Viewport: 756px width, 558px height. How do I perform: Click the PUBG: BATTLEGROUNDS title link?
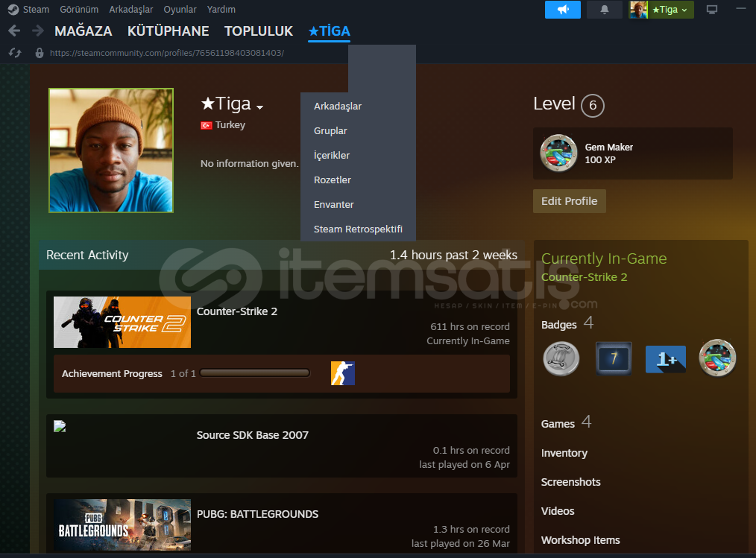click(257, 514)
